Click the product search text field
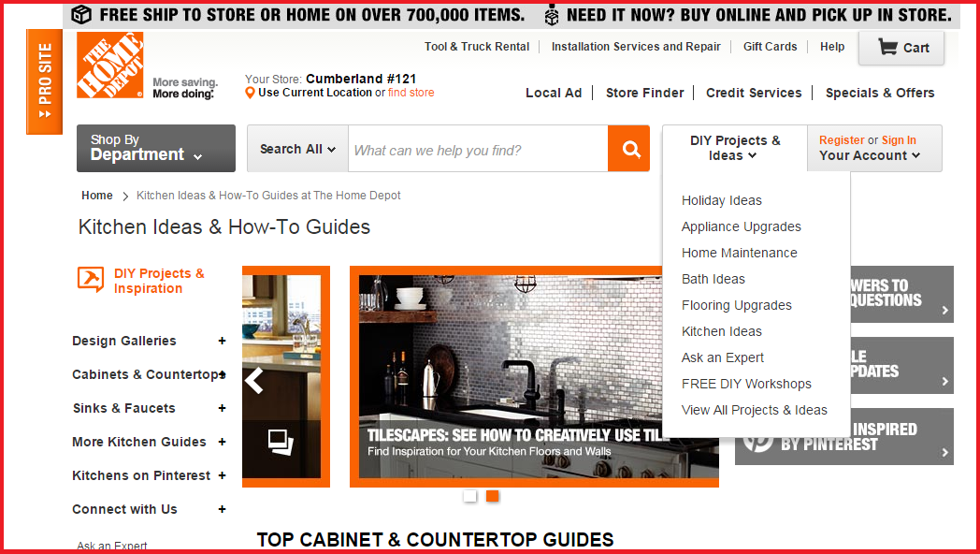This screenshot has height=554, width=980. tap(477, 150)
